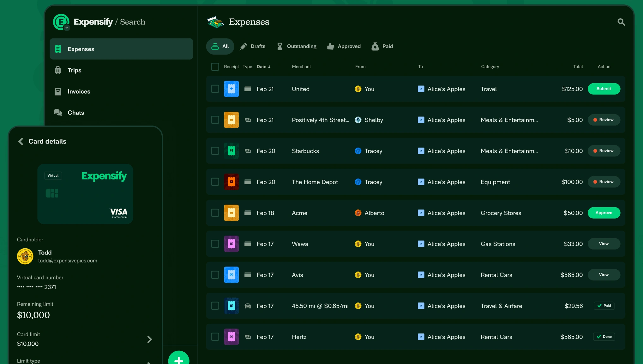Open the workspace switcher dropdown arrow
The height and width of the screenshot is (364, 643).
pos(67,28)
